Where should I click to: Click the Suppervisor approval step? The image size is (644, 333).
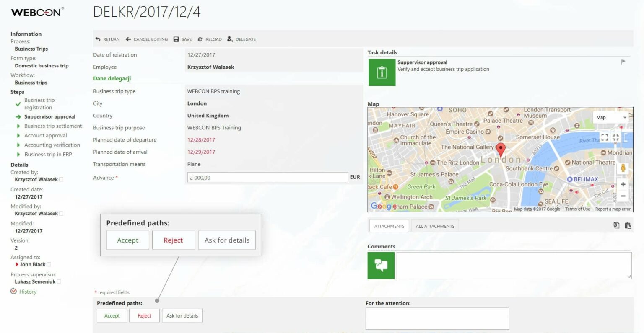(x=50, y=117)
